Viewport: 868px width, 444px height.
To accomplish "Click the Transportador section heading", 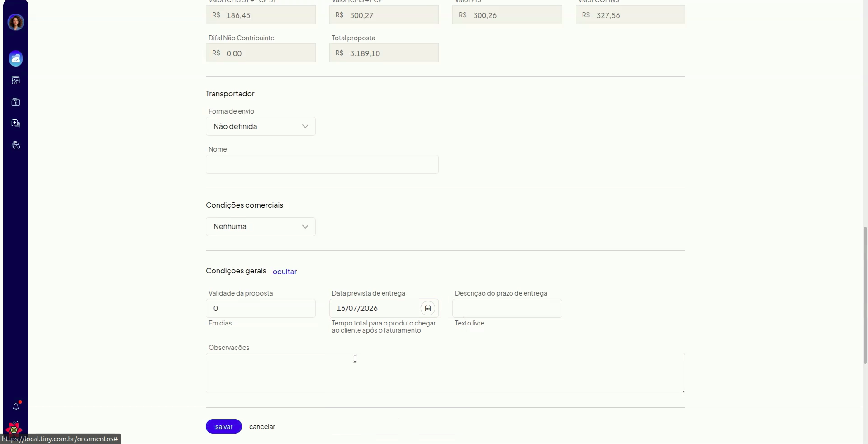I will coord(230,94).
